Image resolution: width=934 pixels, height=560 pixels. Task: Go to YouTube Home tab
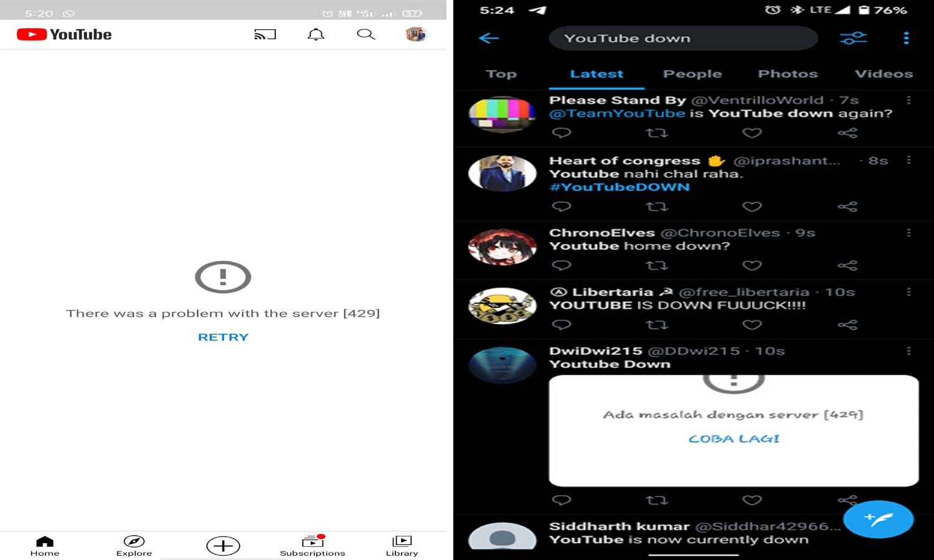coord(45,546)
